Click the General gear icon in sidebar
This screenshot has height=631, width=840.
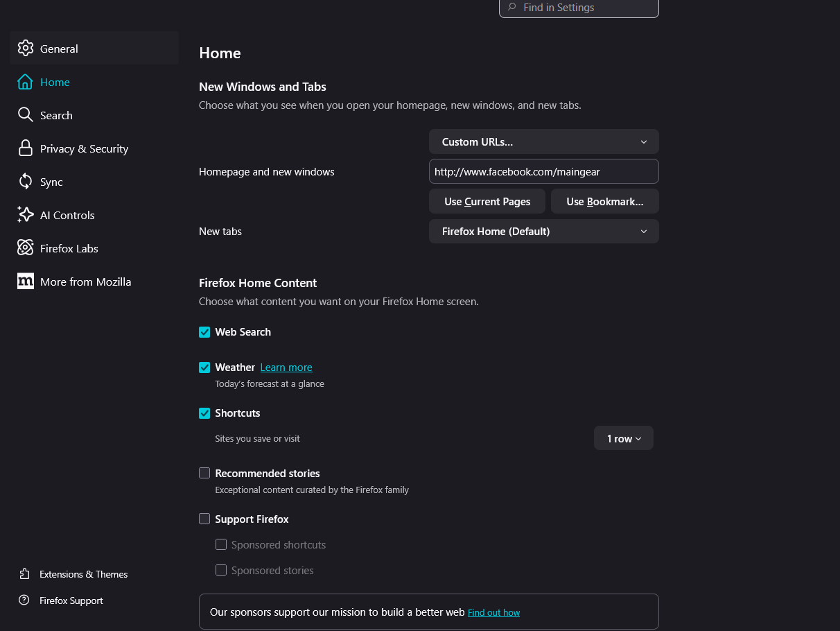coord(26,49)
